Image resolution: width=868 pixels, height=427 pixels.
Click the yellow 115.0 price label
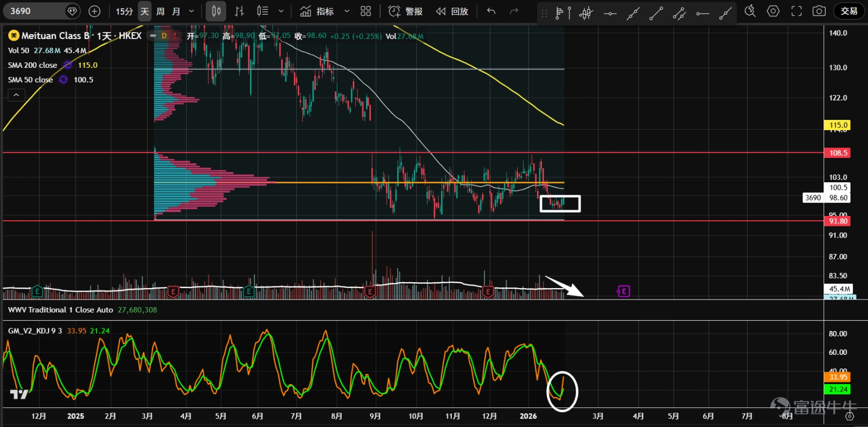[838, 125]
